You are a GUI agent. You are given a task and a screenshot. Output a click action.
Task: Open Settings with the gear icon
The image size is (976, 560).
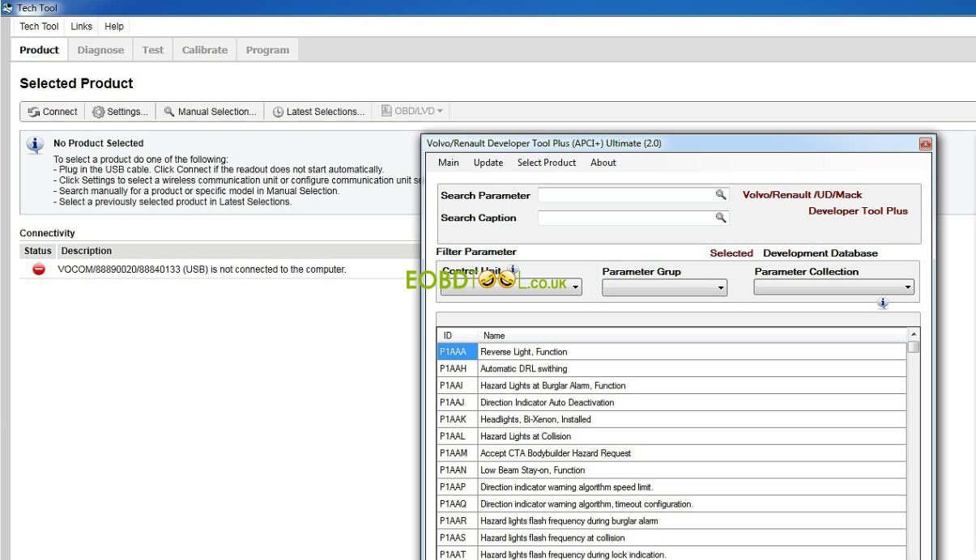pos(120,112)
